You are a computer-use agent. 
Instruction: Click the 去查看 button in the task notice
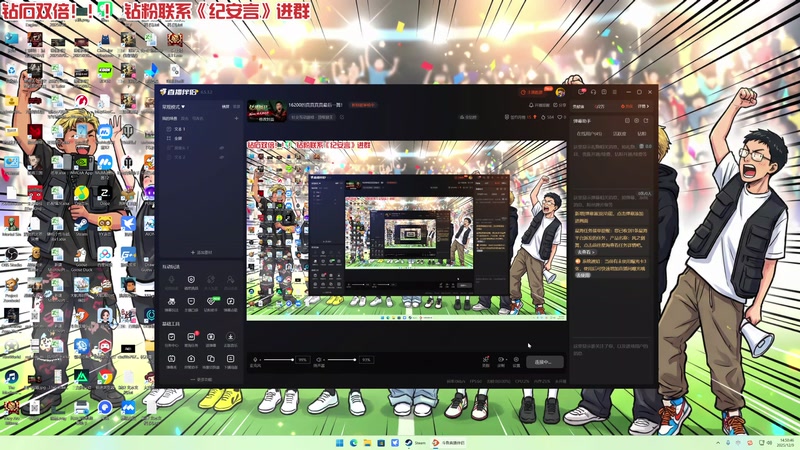click(585, 252)
